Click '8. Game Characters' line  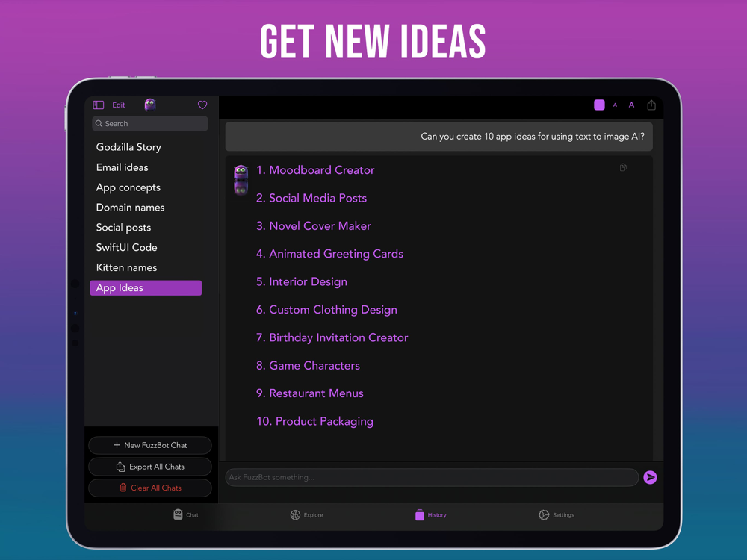(308, 366)
